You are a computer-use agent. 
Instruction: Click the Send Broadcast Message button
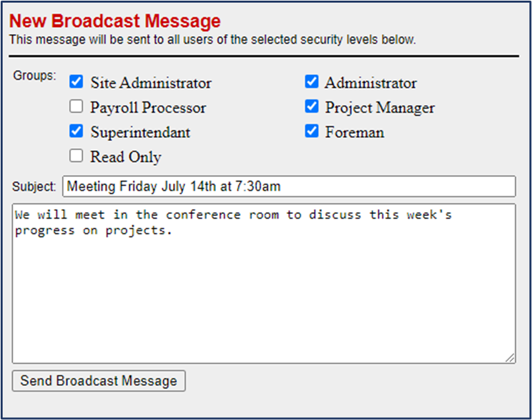click(x=98, y=381)
